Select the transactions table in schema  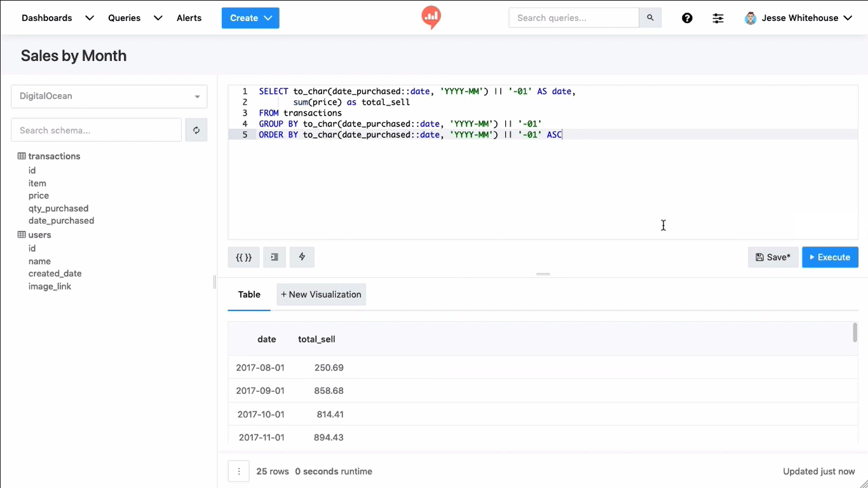pyautogui.click(x=54, y=156)
